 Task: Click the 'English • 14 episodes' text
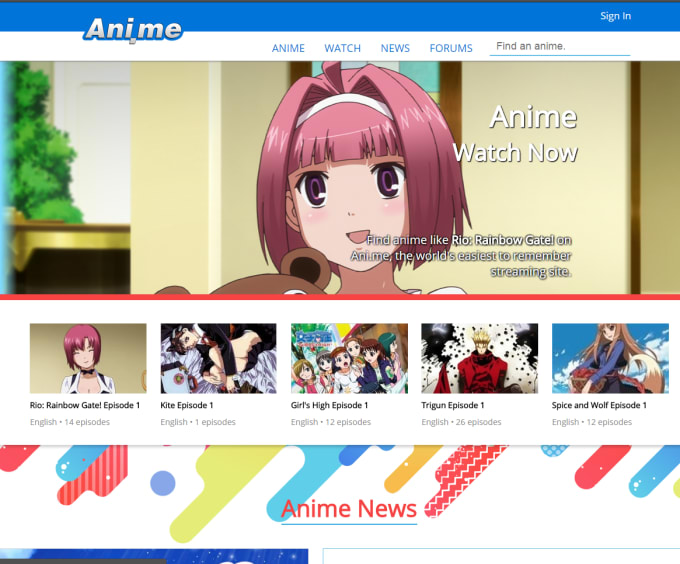coord(70,422)
